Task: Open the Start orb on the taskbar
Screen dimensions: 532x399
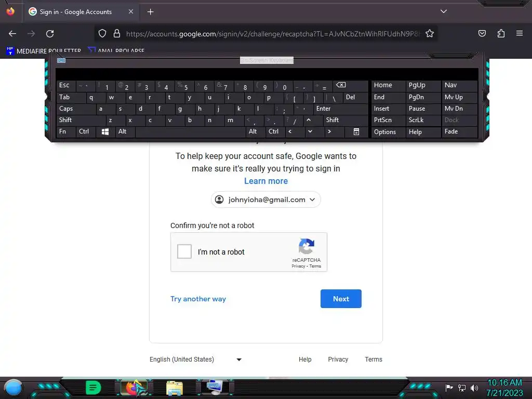Action: pyautogui.click(x=14, y=388)
